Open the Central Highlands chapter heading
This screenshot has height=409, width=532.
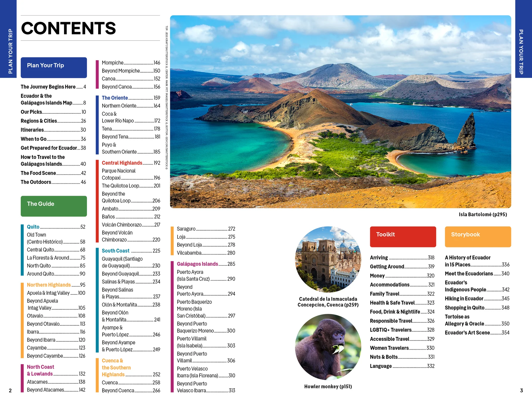[x=122, y=163]
